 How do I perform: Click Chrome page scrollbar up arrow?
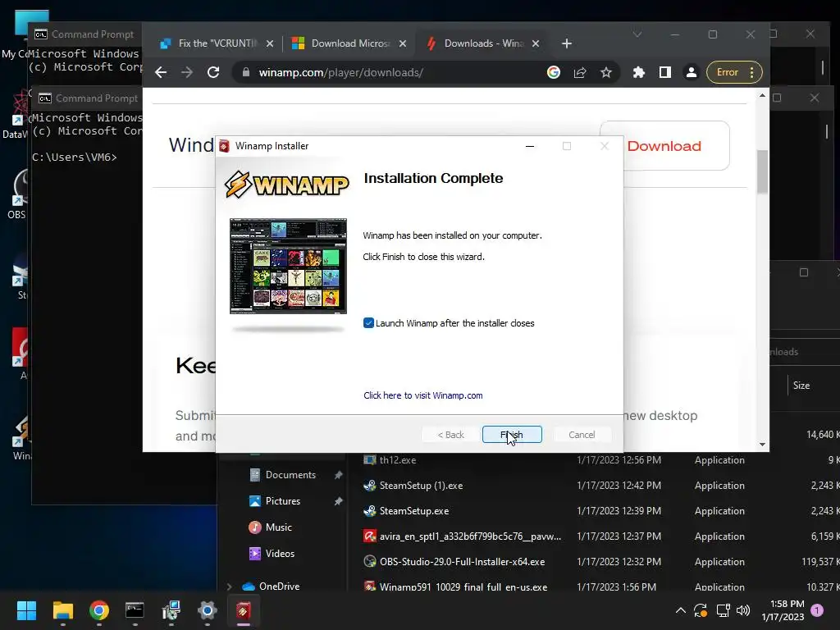pyautogui.click(x=762, y=95)
